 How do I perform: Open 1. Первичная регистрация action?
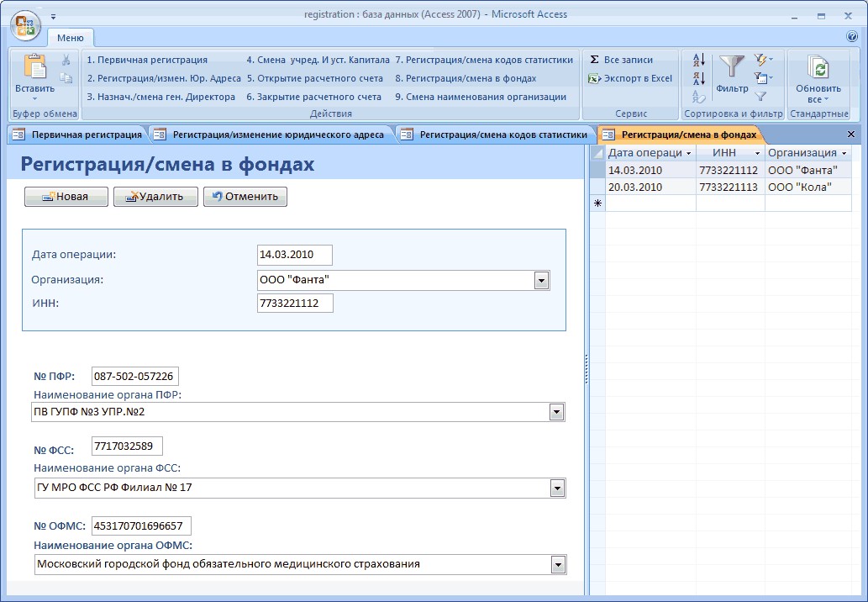tap(147, 60)
